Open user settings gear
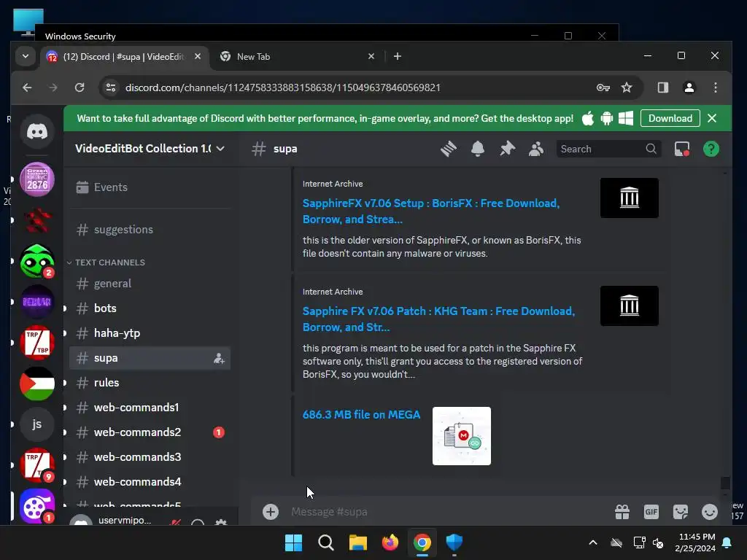Screen dimensions: 747x560 pyautogui.click(x=220, y=522)
